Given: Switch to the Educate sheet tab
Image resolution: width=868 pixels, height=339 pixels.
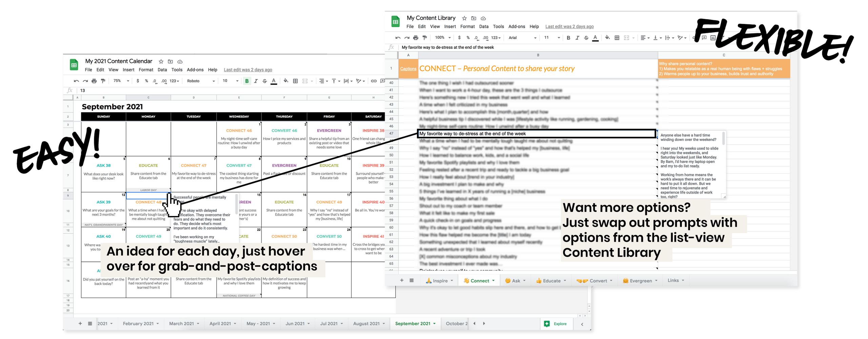Looking at the screenshot, I should pyautogui.click(x=551, y=281).
